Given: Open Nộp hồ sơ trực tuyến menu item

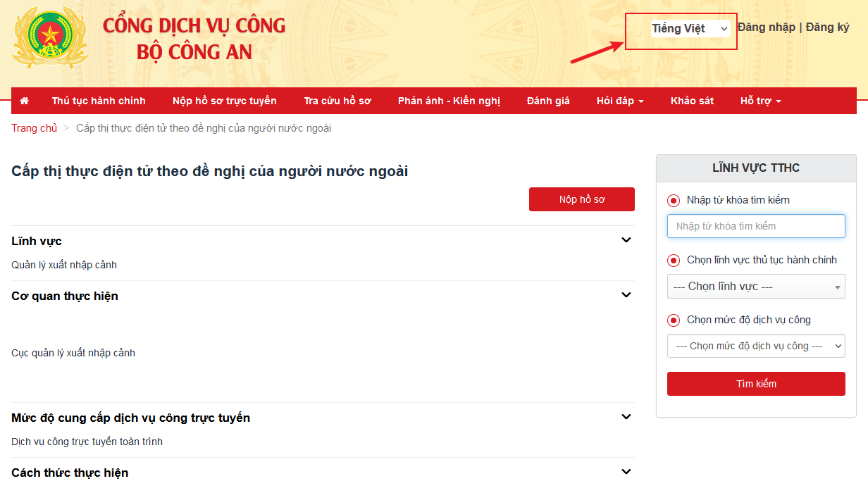Looking at the screenshot, I should click(225, 101).
